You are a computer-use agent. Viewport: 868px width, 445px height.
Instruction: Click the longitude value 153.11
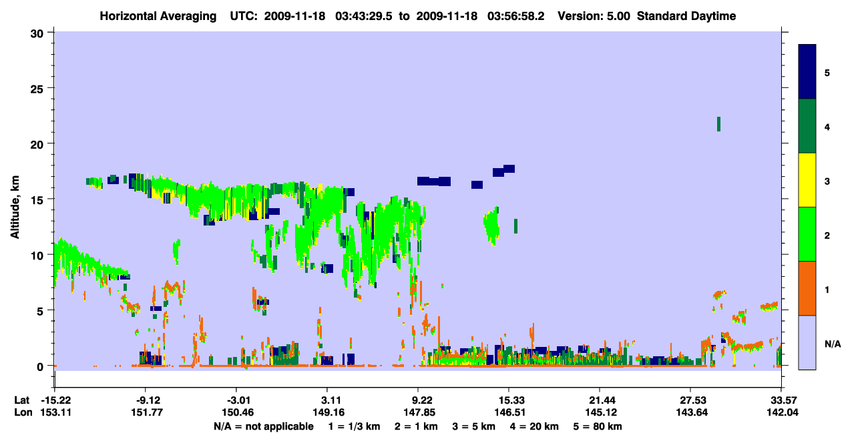(x=55, y=412)
